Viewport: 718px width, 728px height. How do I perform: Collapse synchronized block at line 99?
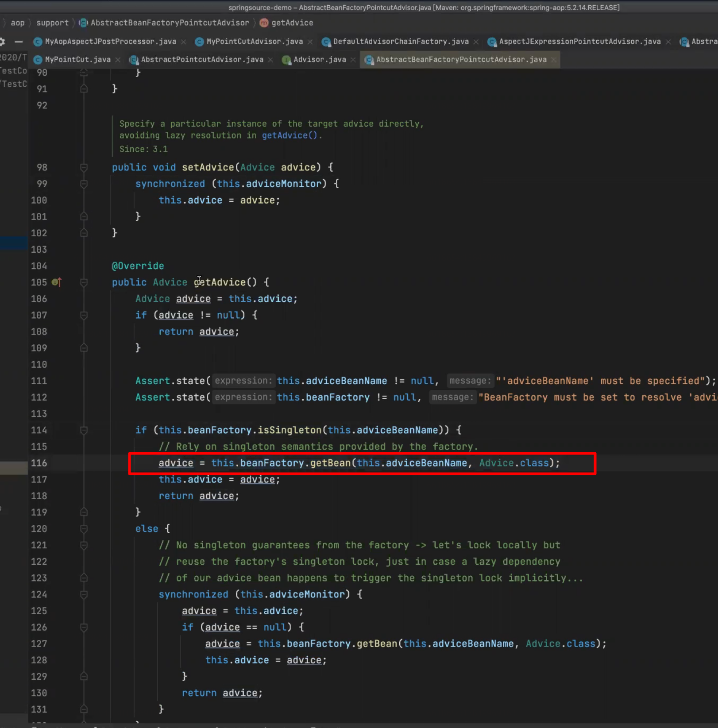[84, 184]
